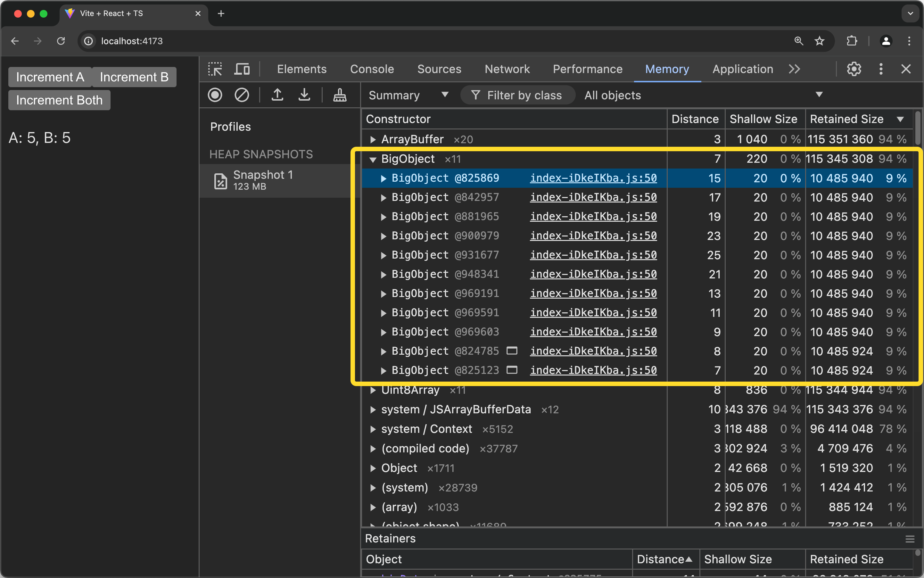Open index-iDkeIKba.js:50 link for @825869
This screenshot has width=924, height=578.
(x=593, y=178)
